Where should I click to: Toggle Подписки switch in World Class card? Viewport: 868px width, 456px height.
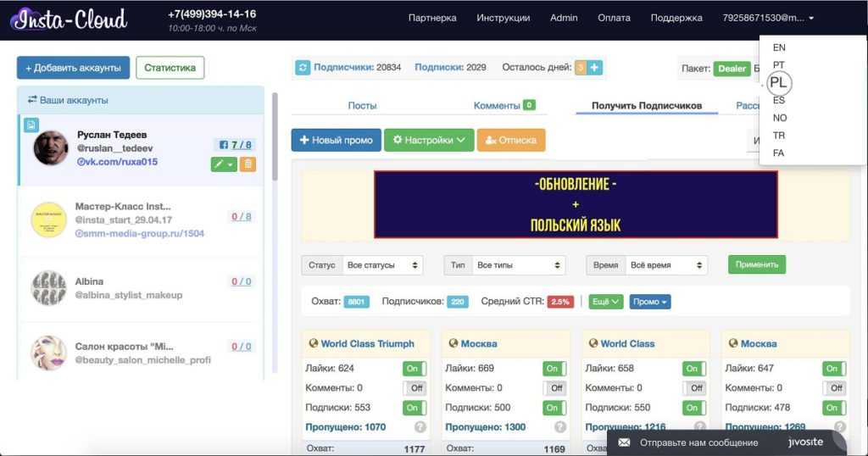tap(693, 408)
